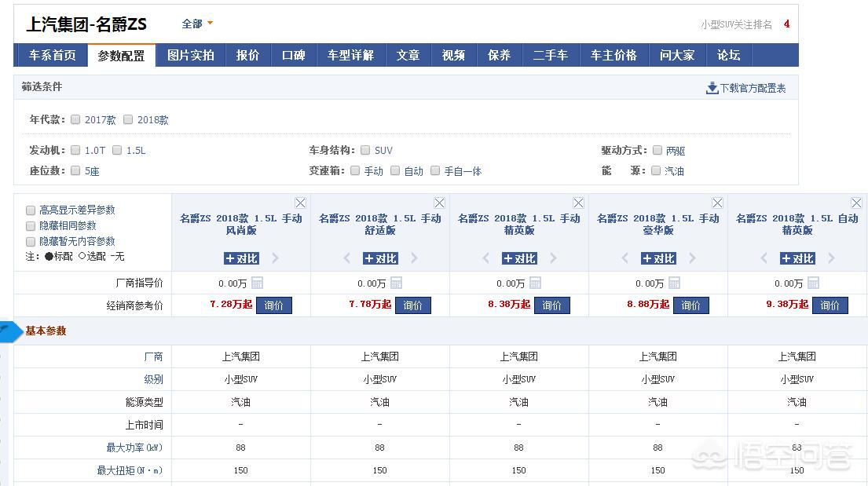This screenshot has width=868, height=486.
Task: Move 舒适版 column left with arrow
Action: tap(347, 258)
